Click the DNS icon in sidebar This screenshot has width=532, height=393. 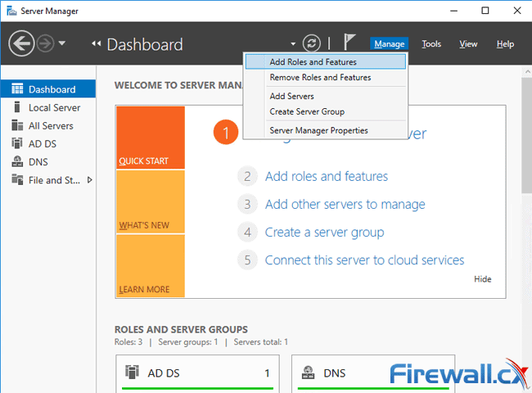tap(17, 161)
